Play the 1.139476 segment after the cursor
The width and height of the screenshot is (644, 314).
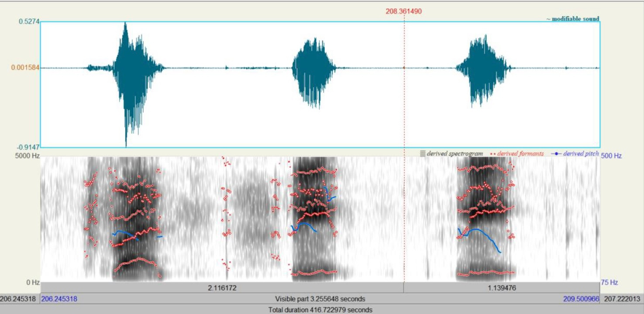click(501, 288)
